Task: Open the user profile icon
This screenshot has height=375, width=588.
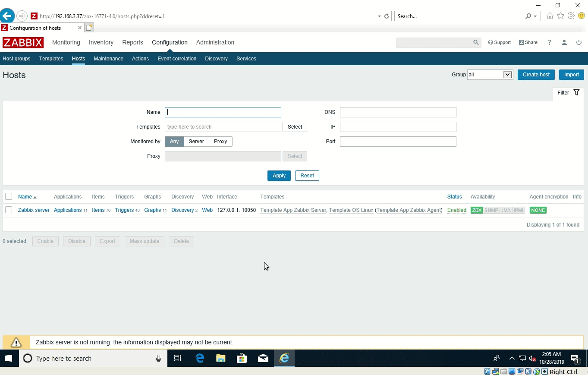Action: (564, 42)
